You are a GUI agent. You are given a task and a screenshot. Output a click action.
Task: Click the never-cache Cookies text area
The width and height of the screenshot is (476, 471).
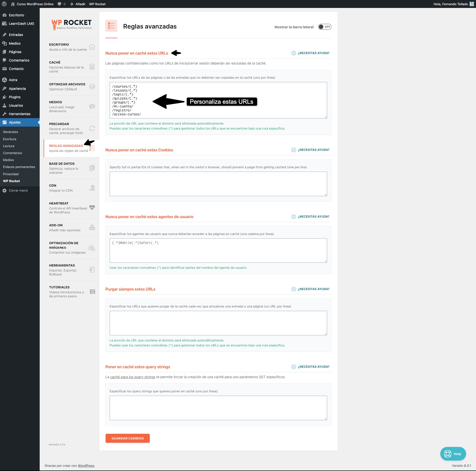218,184
